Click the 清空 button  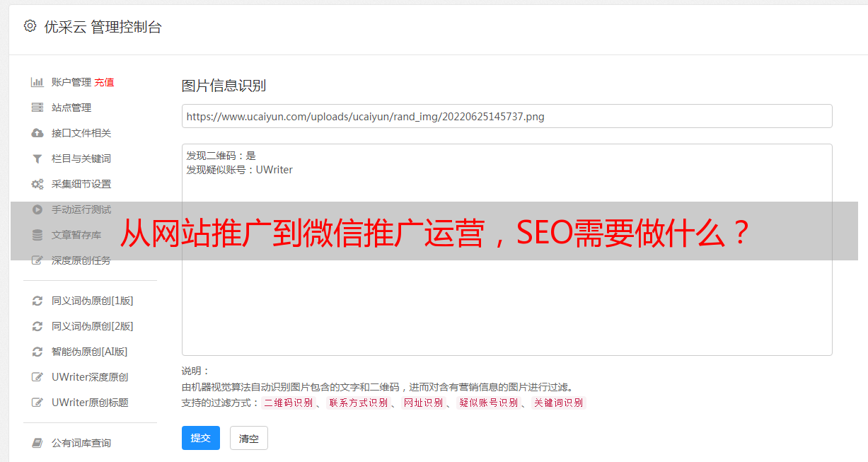click(x=249, y=439)
